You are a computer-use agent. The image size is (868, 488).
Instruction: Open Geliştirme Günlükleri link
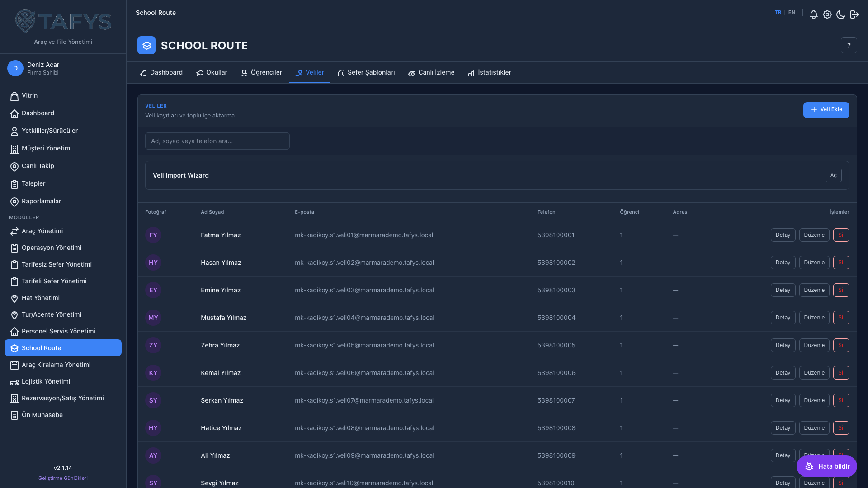click(x=63, y=478)
